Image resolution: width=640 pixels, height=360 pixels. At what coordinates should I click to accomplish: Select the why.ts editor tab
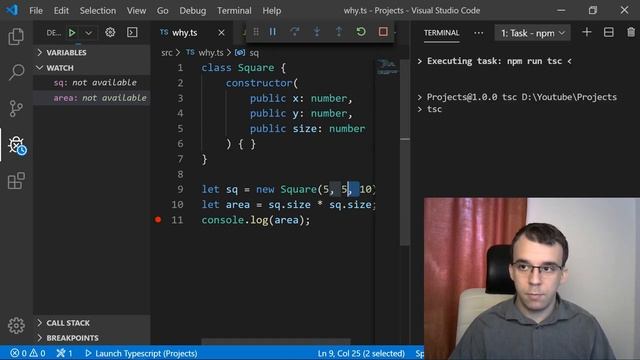click(192, 33)
